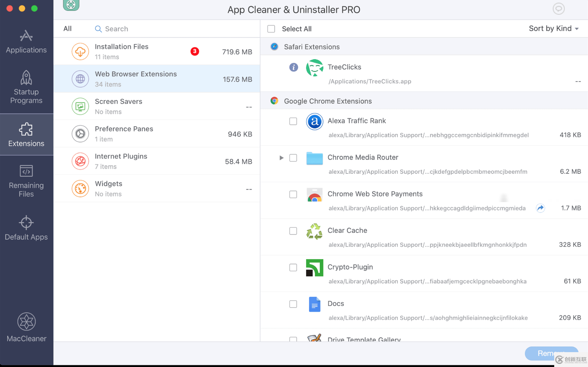Switch to the All filter tab
The height and width of the screenshot is (367, 588).
68,29
